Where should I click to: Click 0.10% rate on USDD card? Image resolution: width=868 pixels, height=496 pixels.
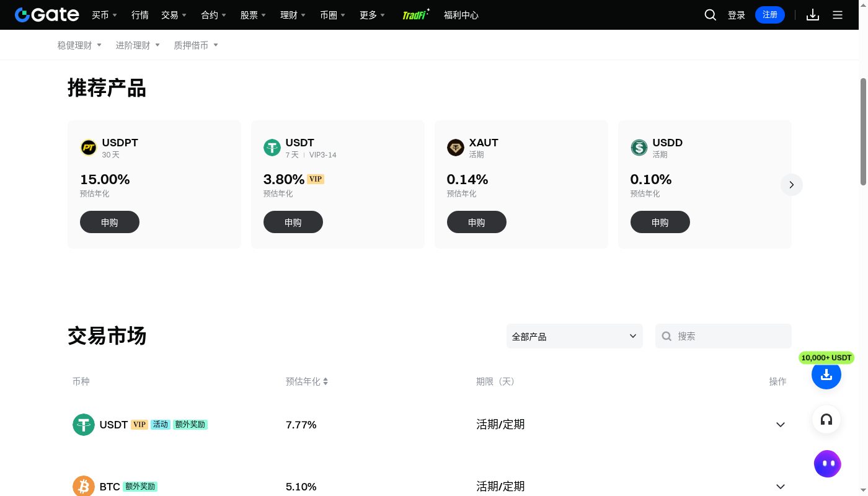point(651,179)
